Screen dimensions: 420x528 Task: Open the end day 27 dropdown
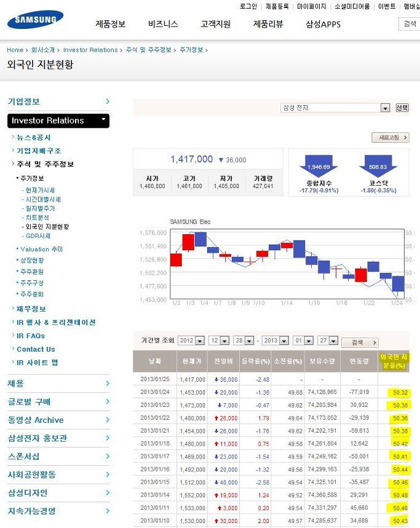click(x=328, y=341)
